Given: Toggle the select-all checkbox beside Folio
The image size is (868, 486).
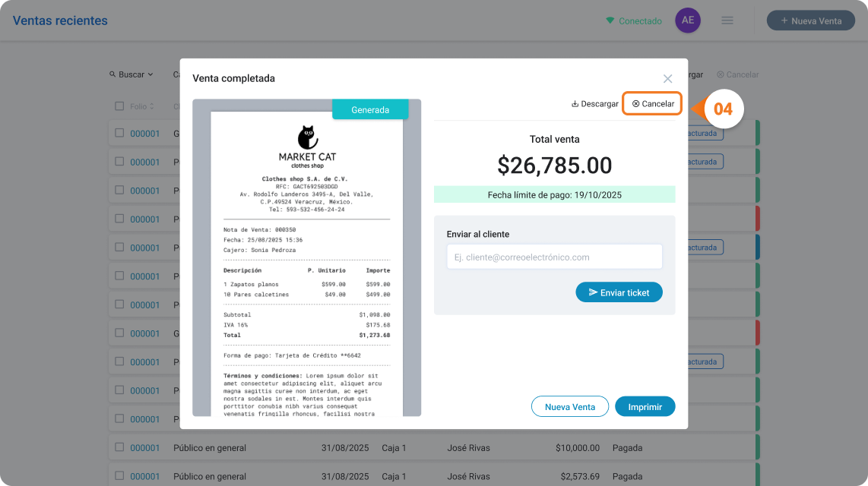Looking at the screenshot, I should (x=119, y=106).
